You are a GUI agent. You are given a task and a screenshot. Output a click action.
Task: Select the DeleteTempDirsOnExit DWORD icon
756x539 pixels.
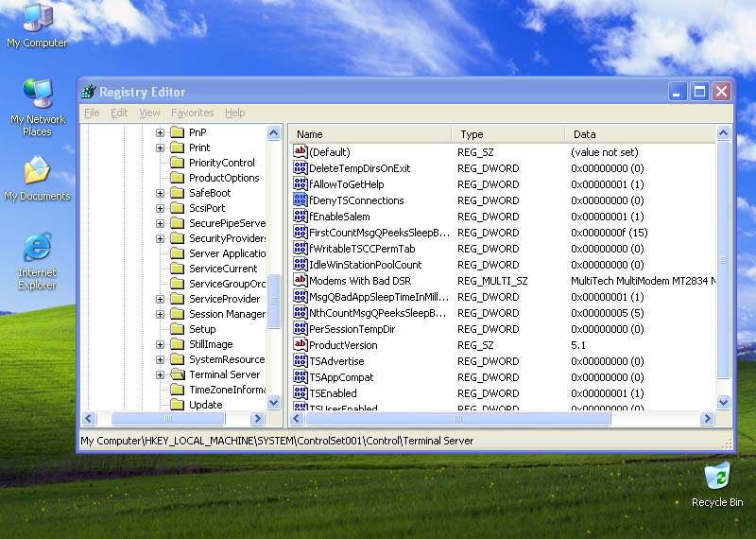pos(300,168)
